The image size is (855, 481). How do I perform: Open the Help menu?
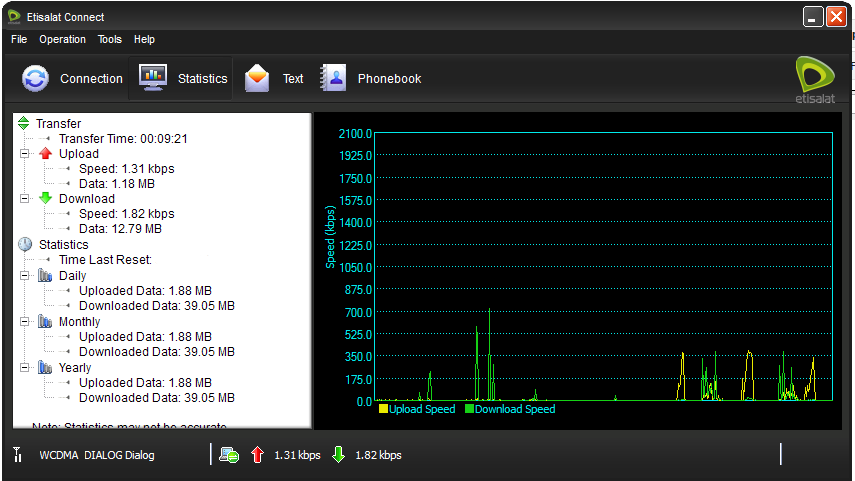144,39
